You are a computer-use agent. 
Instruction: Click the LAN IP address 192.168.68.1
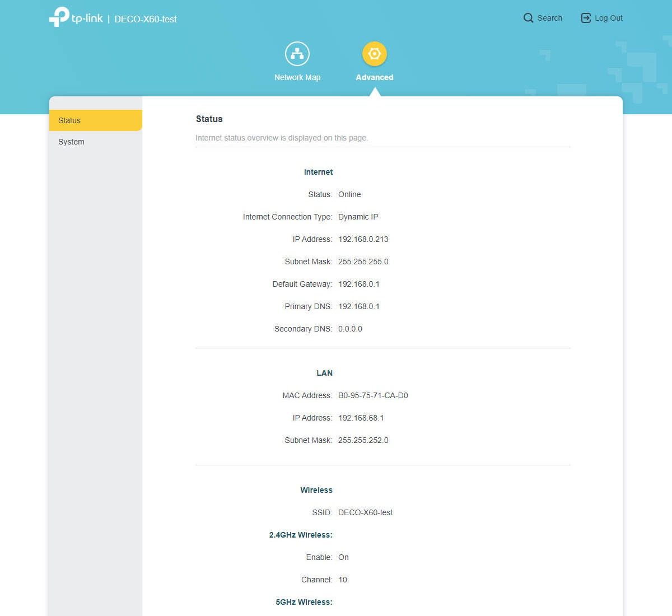point(361,418)
